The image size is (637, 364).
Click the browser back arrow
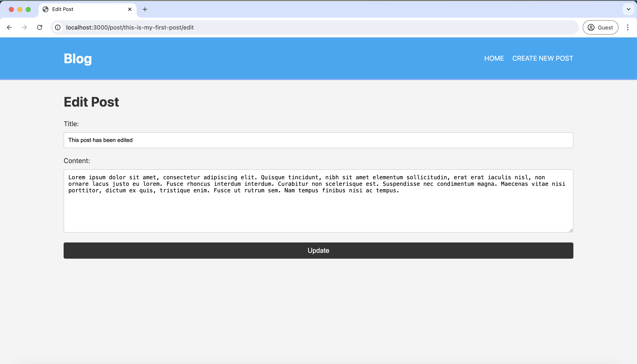click(9, 27)
